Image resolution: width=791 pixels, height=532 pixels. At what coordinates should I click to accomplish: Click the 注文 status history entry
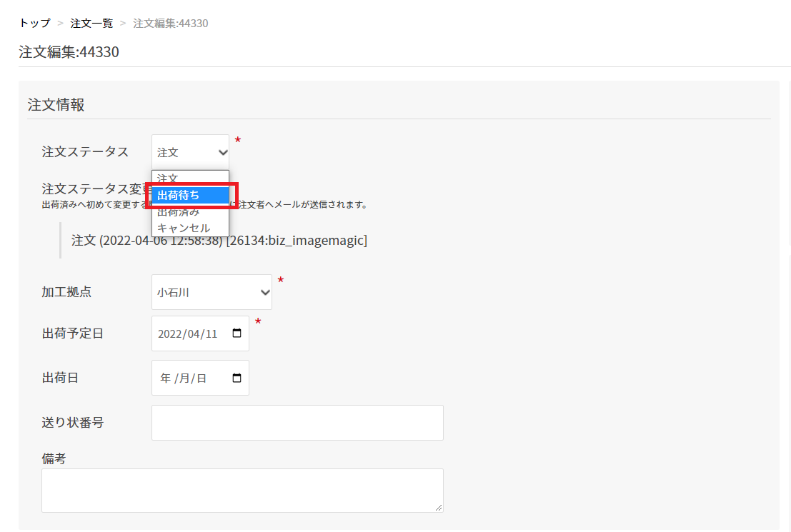tap(219, 240)
